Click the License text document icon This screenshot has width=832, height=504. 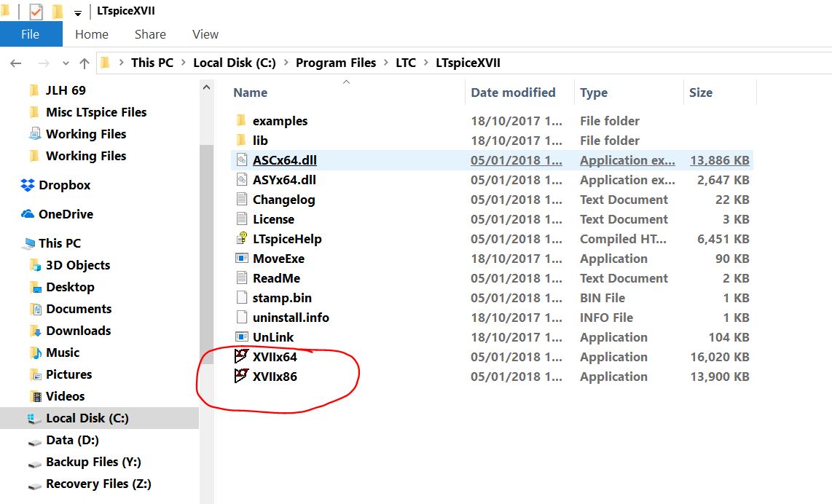(241, 218)
